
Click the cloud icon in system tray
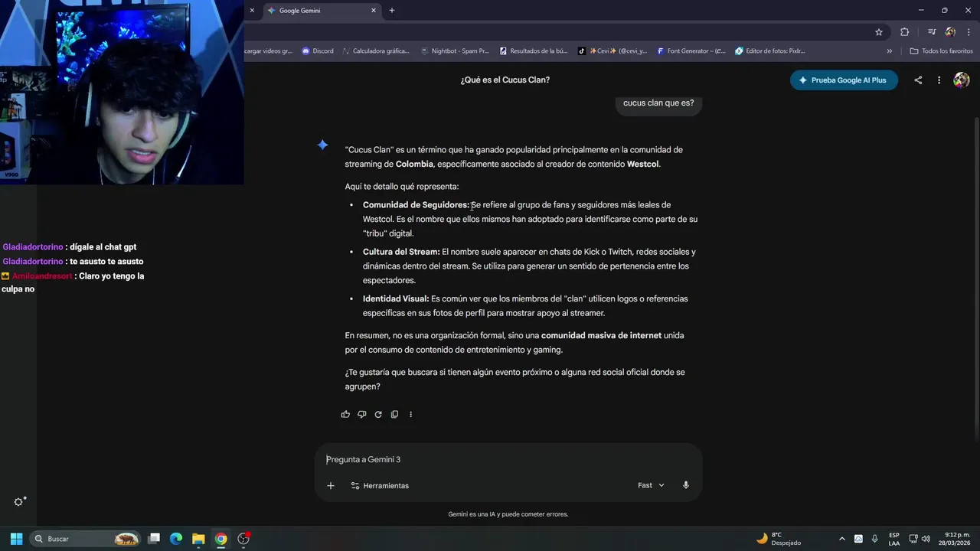pyautogui.click(x=858, y=539)
